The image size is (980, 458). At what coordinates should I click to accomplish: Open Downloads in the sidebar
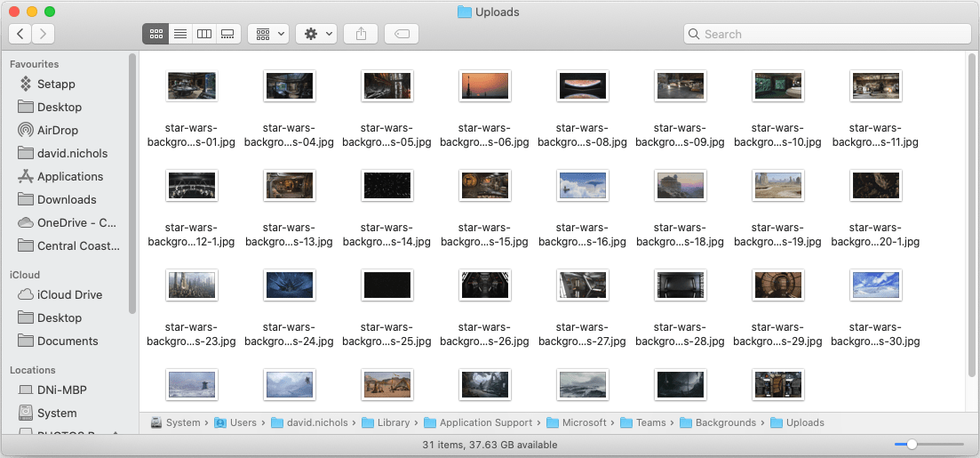tap(68, 199)
